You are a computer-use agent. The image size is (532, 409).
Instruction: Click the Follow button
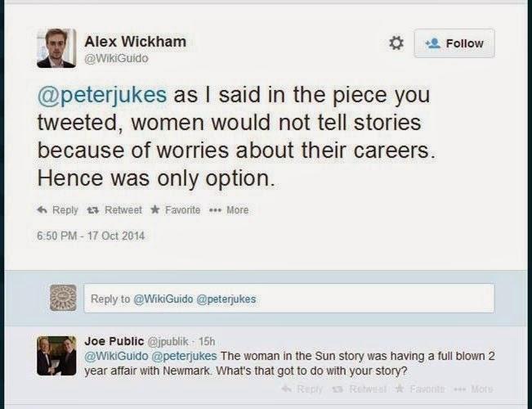click(x=454, y=43)
